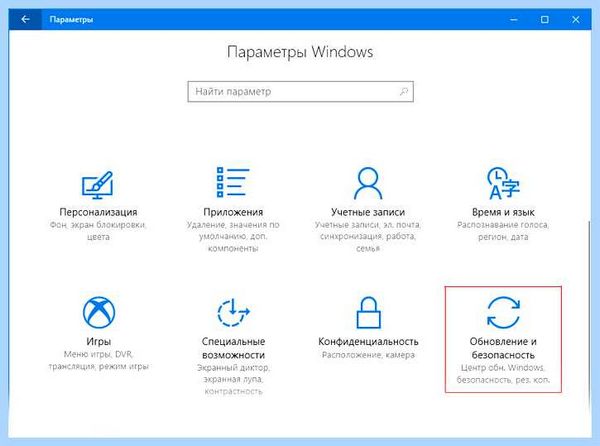This screenshot has height=446, width=600.
Task: Open Обновление и безопасность refresh arrows icon
Action: pyautogui.click(x=503, y=313)
